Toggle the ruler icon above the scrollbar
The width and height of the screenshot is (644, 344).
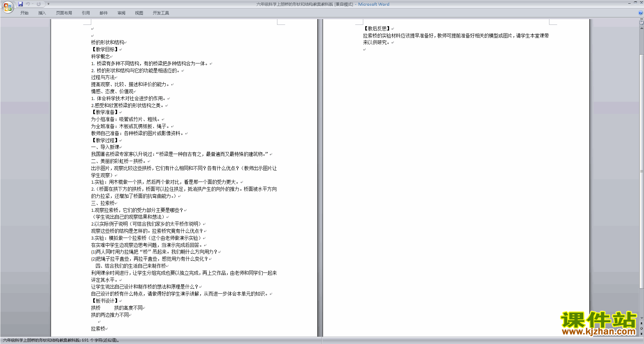(641, 23)
